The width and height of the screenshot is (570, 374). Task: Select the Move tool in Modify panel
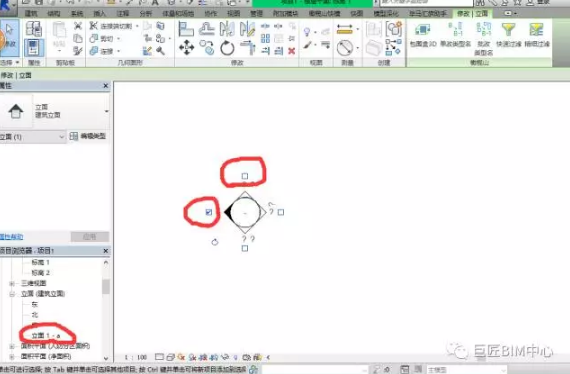[186, 48]
